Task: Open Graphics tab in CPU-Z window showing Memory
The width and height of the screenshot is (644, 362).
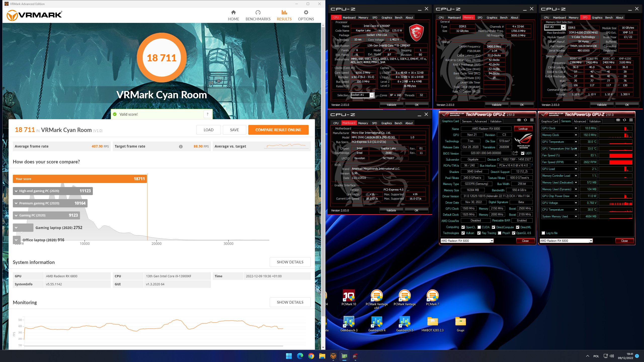Action: pyautogui.click(x=492, y=18)
